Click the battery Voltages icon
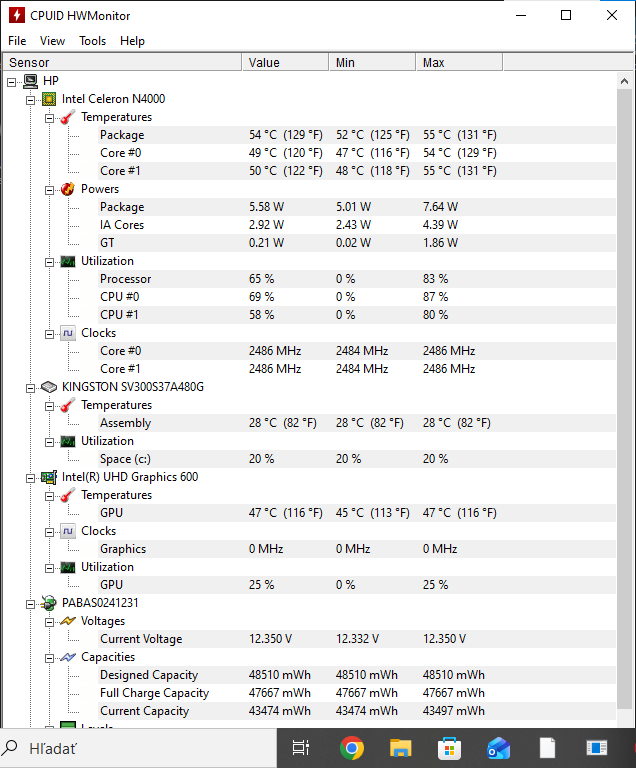This screenshot has width=636, height=768. [x=67, y=621]
